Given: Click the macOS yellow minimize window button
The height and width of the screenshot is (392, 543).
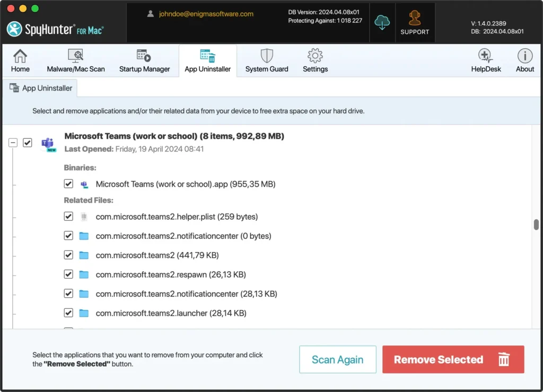Looking at the screenshot, I should [23, 8].
